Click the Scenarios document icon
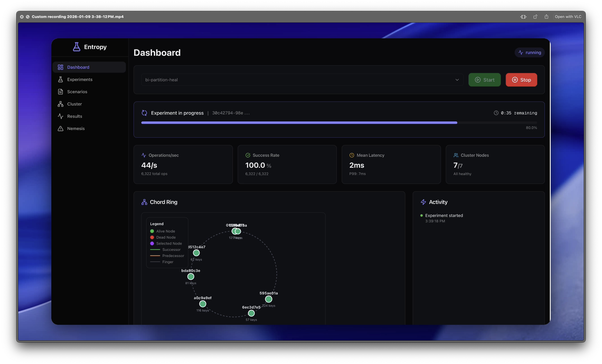The height and width of the screenshot is (364, 602). point(60,92)
